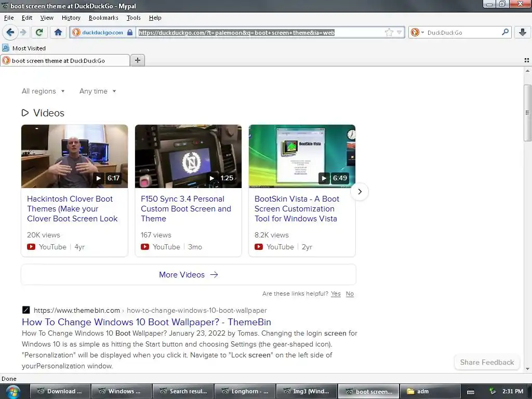Screen dimensions: 532x399
Task: Answer No to links helpful question
Action: coord(350,294)
